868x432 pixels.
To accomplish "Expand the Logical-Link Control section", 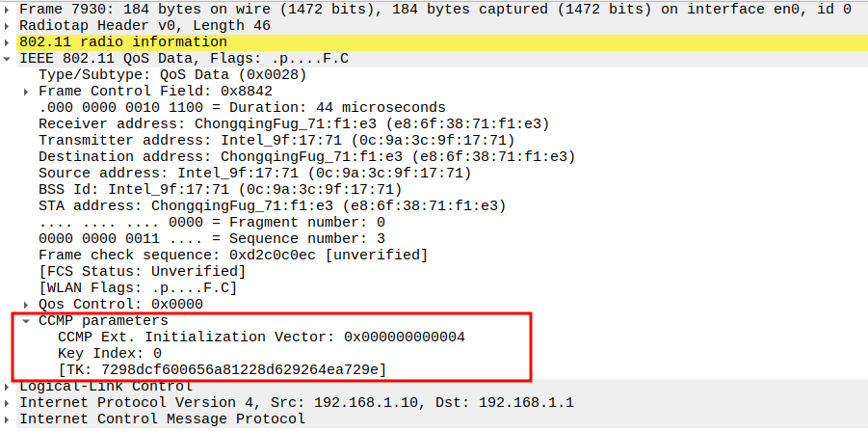I will tap(8, 387).
